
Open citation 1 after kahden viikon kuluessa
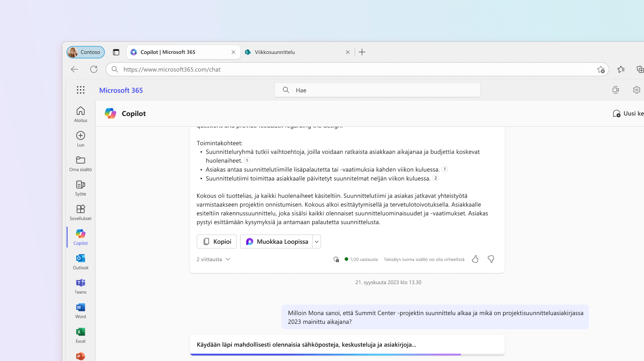445,169
